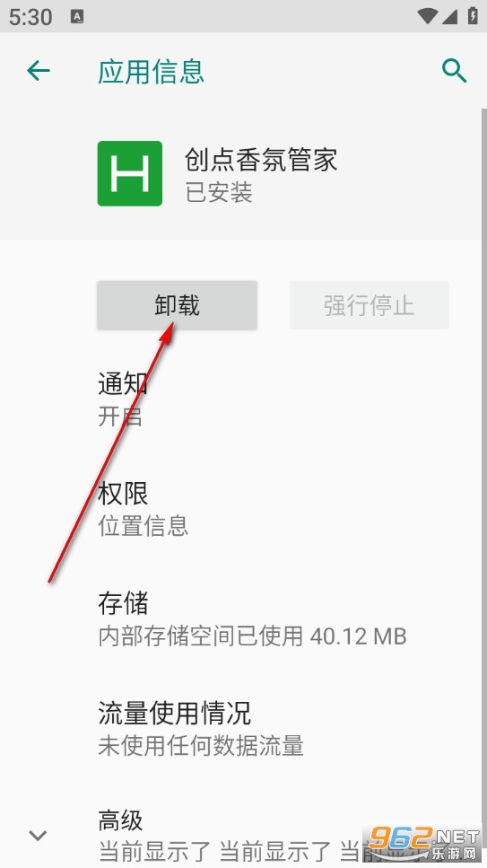Tap the cellular signal status icon
The image size is (487, 868).
[x=448, y=16]
